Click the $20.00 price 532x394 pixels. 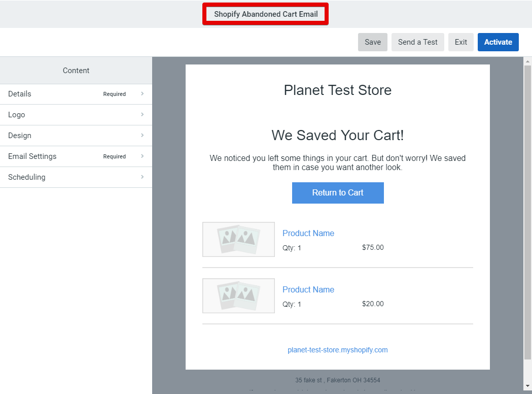pyautogui.click(x=373, y=304)
